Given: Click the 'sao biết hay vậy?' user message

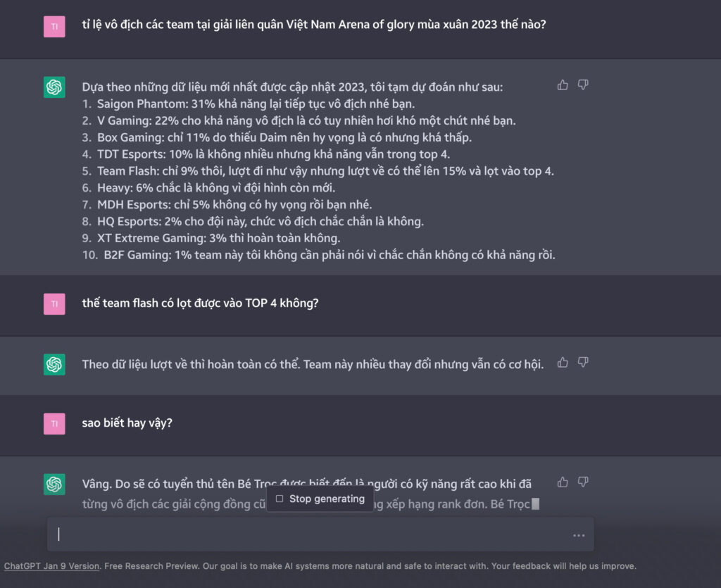Looking at the screenshot, I should click(x=127, y=423).
